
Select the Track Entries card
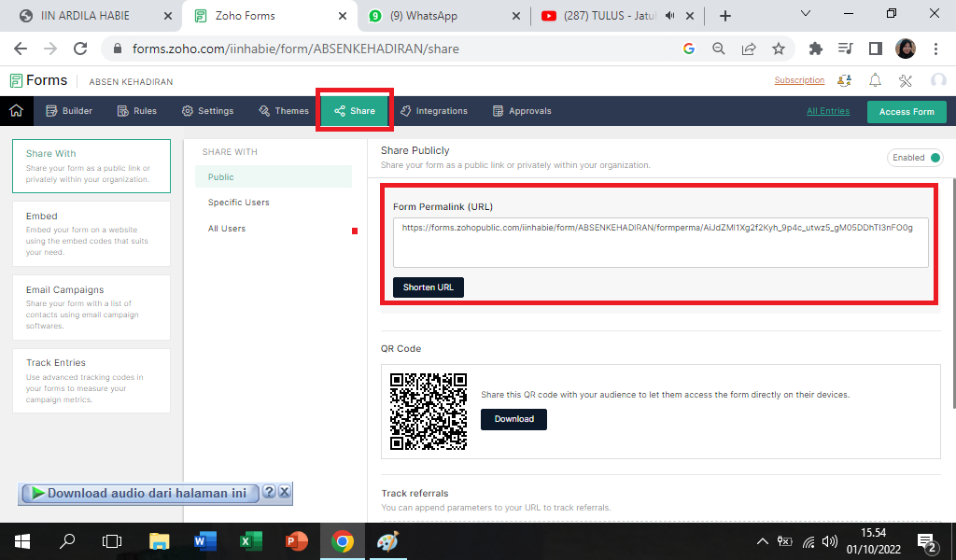pyautogui.click(x=91, y=381)
